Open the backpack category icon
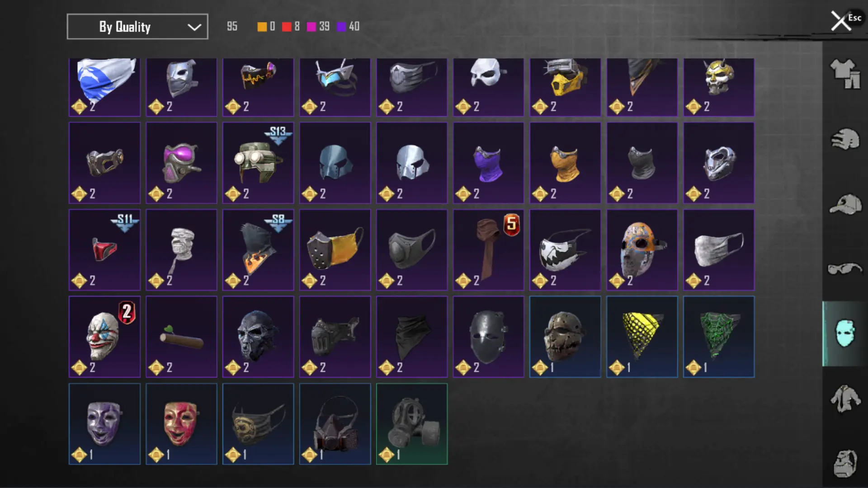This screenshot has height=488, width=868. tap(845, 464)
